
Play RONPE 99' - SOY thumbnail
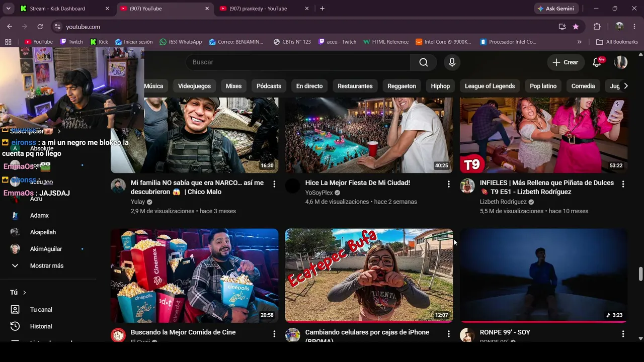(543, 276)
